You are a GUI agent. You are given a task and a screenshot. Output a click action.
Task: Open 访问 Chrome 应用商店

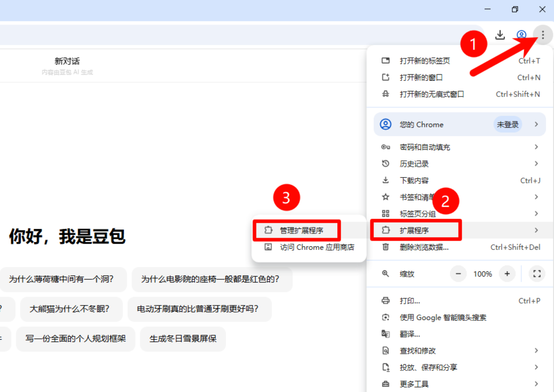[317, 247]
